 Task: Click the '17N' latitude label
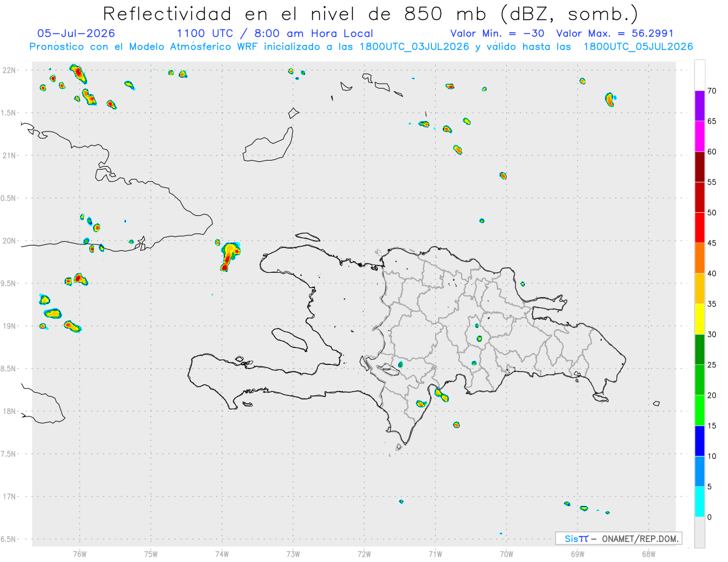point(10,497)
